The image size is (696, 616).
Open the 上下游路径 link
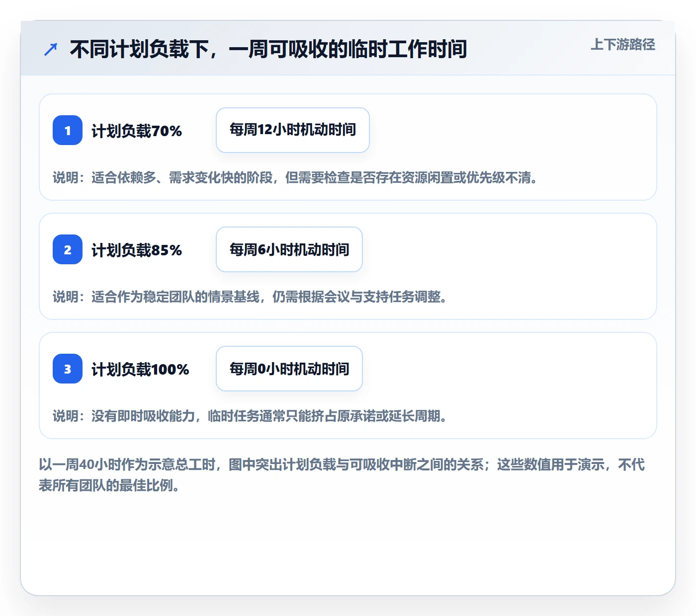[623, 45]
